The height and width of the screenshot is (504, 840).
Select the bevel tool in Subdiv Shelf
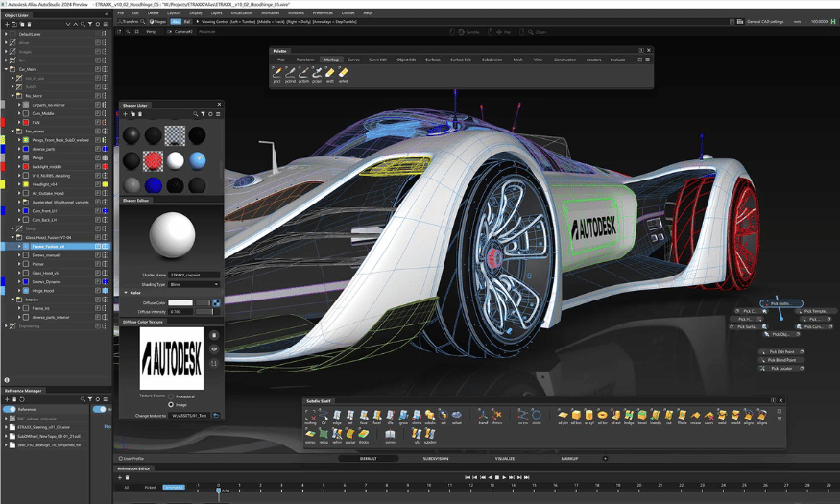click(642, 415)
